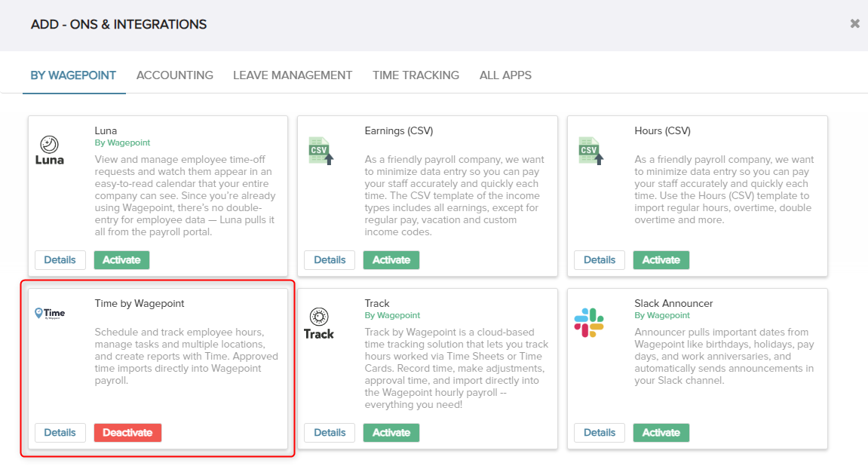Image resolution: width=868 pixels, height=469 pixels.
Task: Activate the Earnings (CSV) integration
Action: pyautogui.click(x=391, y=259)
